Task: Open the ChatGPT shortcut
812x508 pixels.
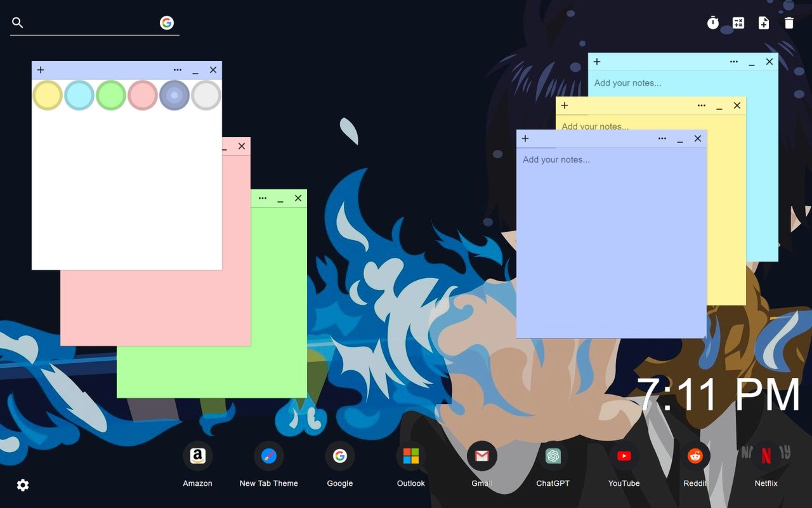Action: coord(553,465)
